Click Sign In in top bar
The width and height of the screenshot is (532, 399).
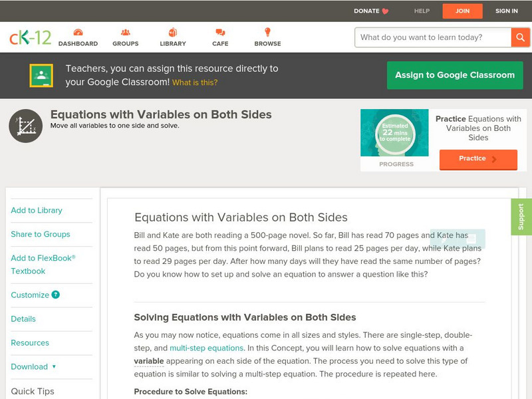point(507,11)
